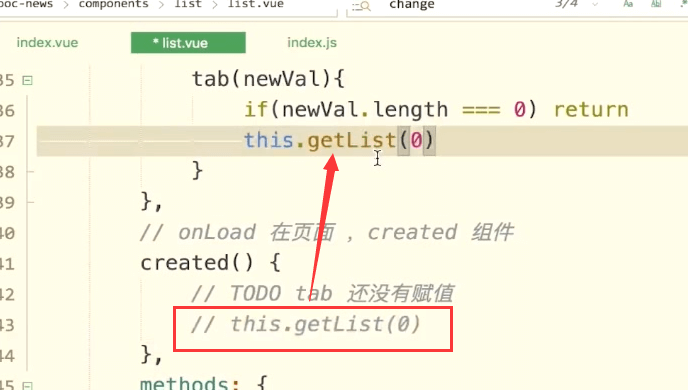The height and width of the screenshot is (390, 688).
Task: Click the "created() {" code line
Action: [x=210, y=263]
